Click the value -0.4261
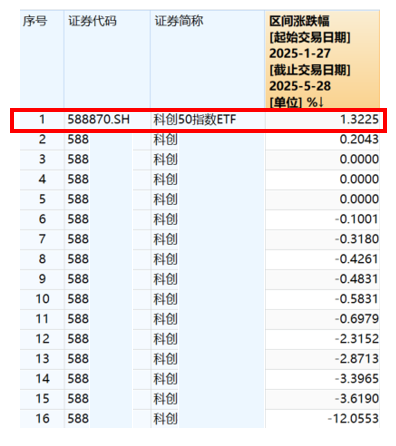The image size is (396, 446). (357, 259)
